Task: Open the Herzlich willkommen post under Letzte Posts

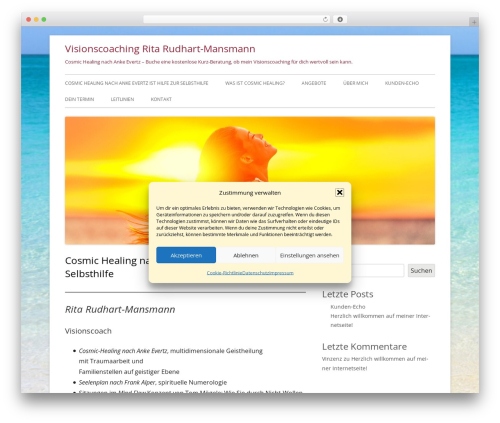Action: (380, 320)
